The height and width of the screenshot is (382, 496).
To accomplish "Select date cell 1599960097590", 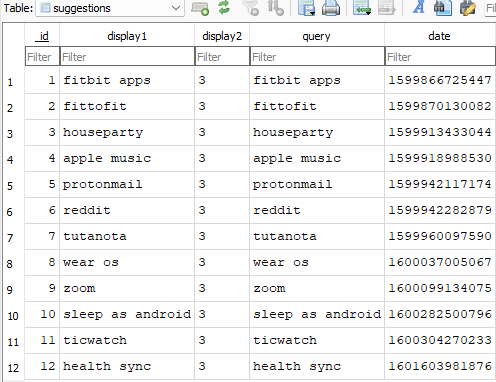I will click(440, 236).
